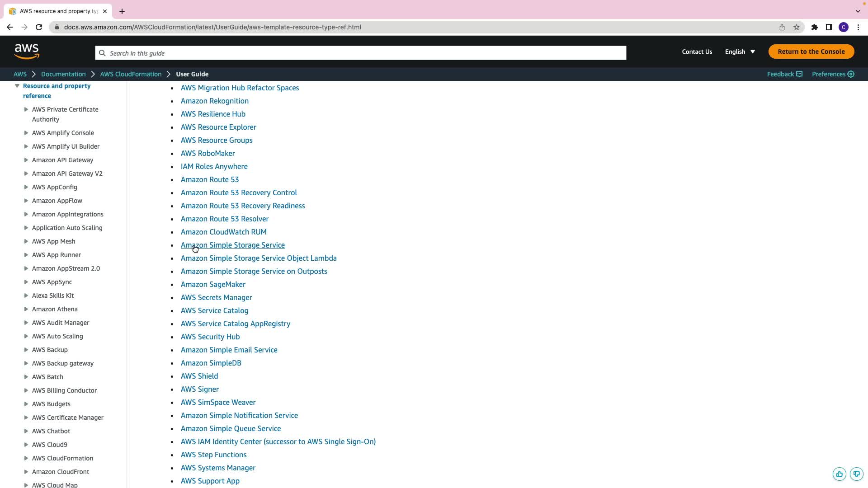Expand the AWS Backup sidebar item
The width and height of the screenshot is (868, 488).
(x=26, y=350)
